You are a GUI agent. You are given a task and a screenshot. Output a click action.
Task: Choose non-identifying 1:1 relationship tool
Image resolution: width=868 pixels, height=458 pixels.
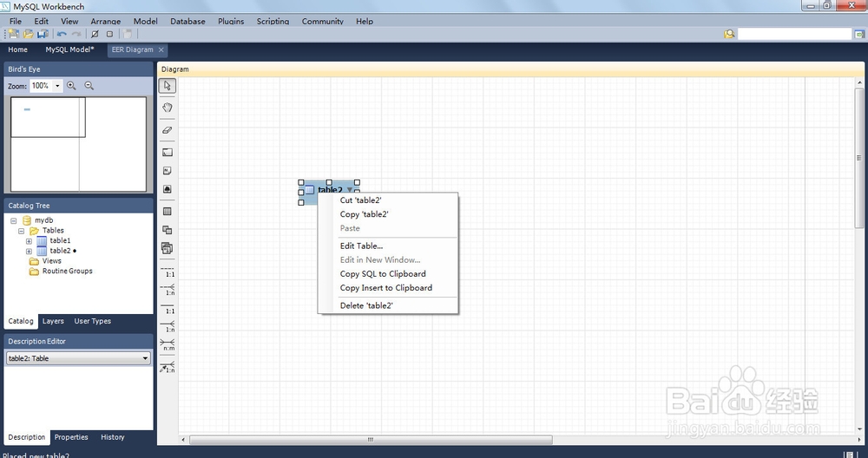click(168, 272)
